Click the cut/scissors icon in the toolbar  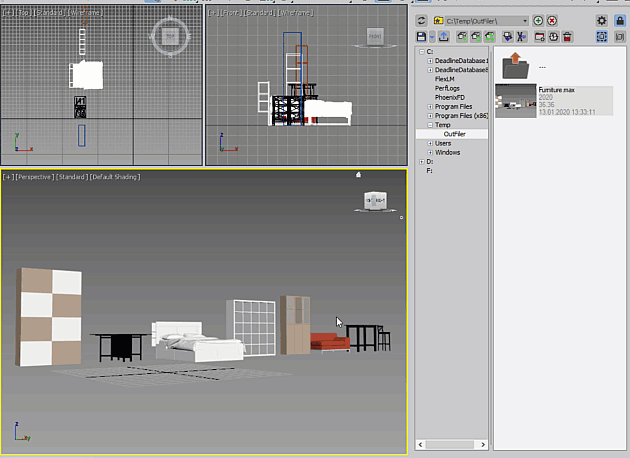[x=521, y=37]
